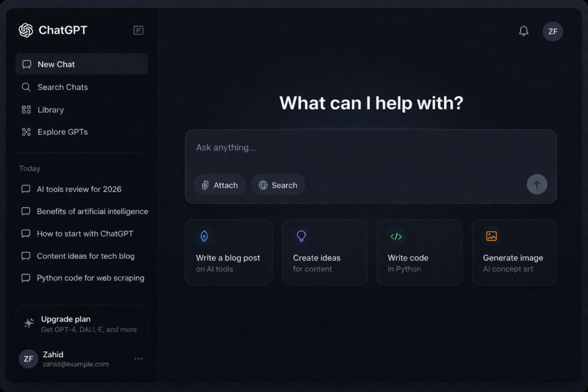The height and width of the screenshot is (392, 588).
Task: Open Python code for web scraping chat
Action: pos(90,278)
